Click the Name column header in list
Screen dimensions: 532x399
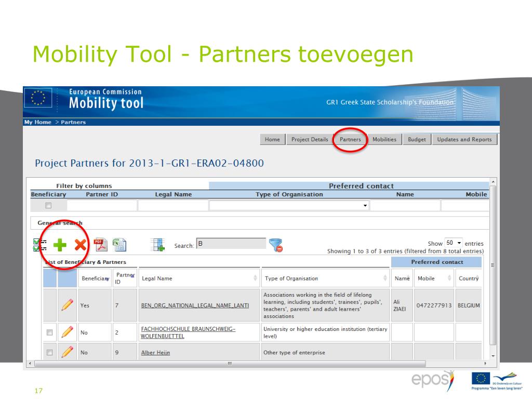[x=402, y=278]
